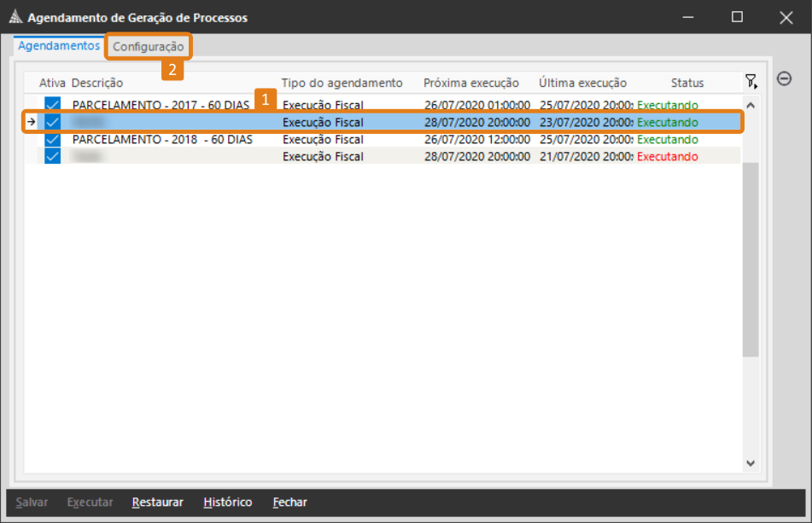
Task: Sort by the Tipo do agendamento column header
Action: coord(342,83)
